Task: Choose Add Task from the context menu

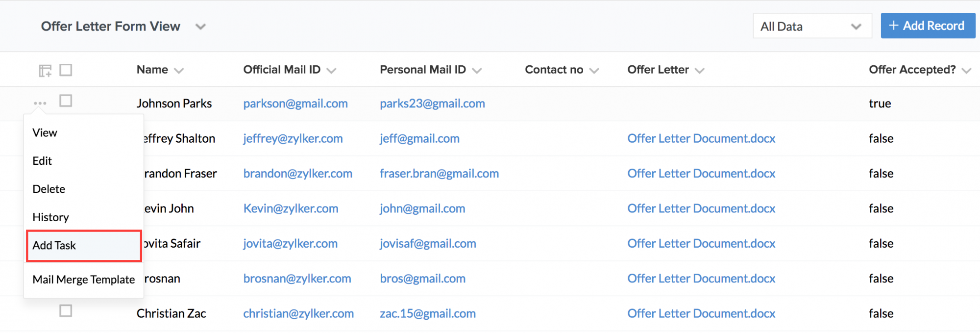Action: tap(54, 245)
